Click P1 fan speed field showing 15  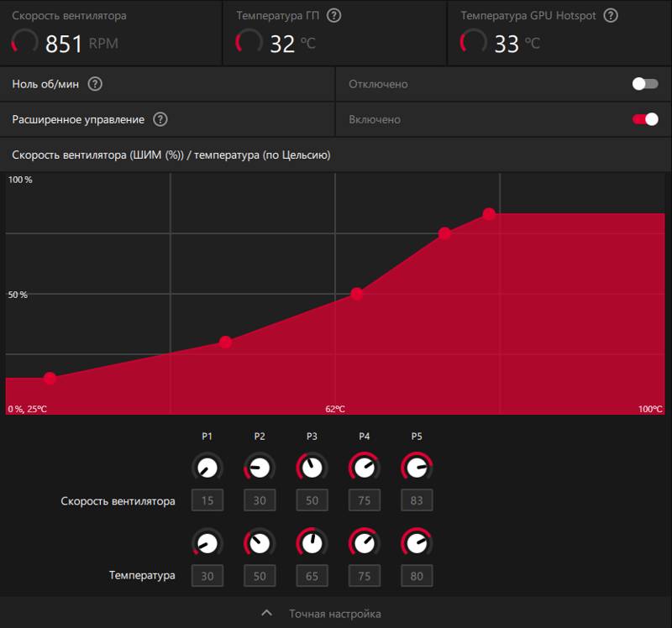[207, 500]
